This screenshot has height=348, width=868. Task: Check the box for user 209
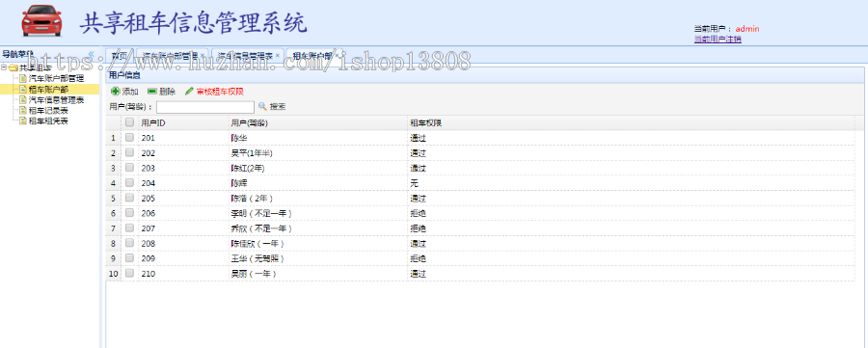click(129, 257)
